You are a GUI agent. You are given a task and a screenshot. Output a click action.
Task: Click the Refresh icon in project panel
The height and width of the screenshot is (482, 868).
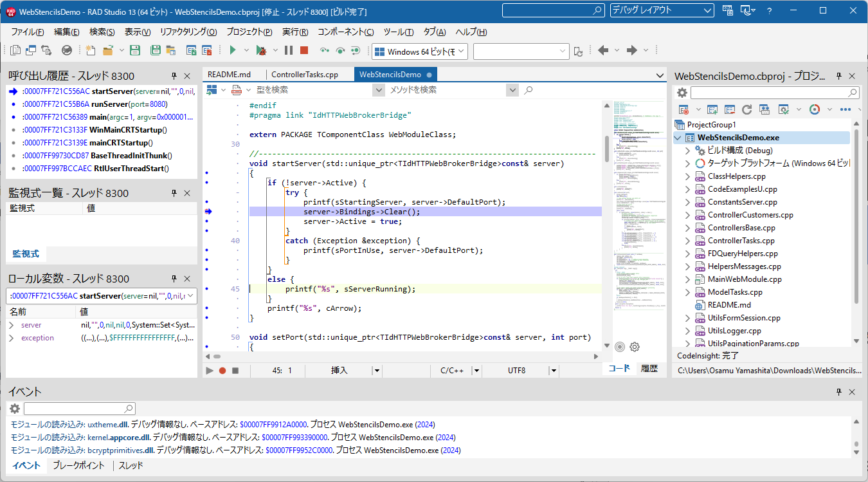coord(746,109)
